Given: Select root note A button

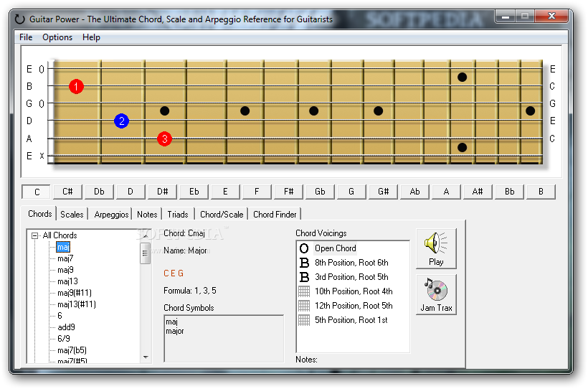Looking at the screenshot, I should pos(446,192).
